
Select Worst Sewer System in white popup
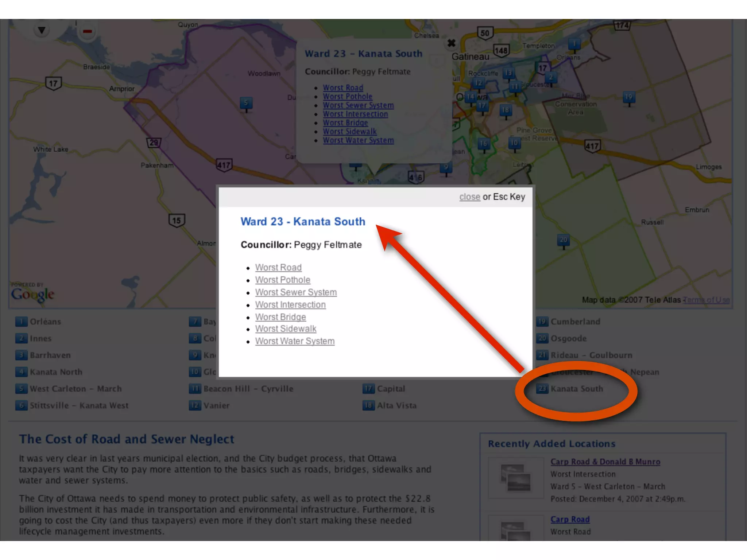[296, 292]
